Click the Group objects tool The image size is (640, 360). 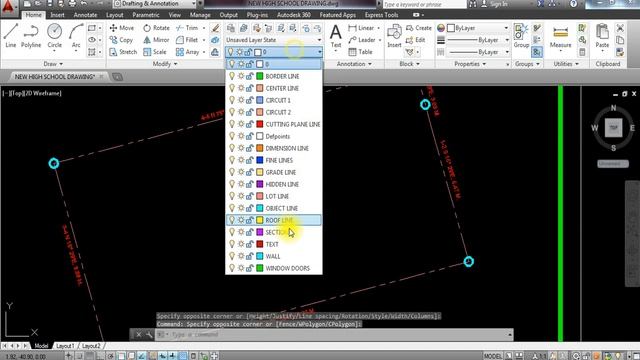[521, 36]
